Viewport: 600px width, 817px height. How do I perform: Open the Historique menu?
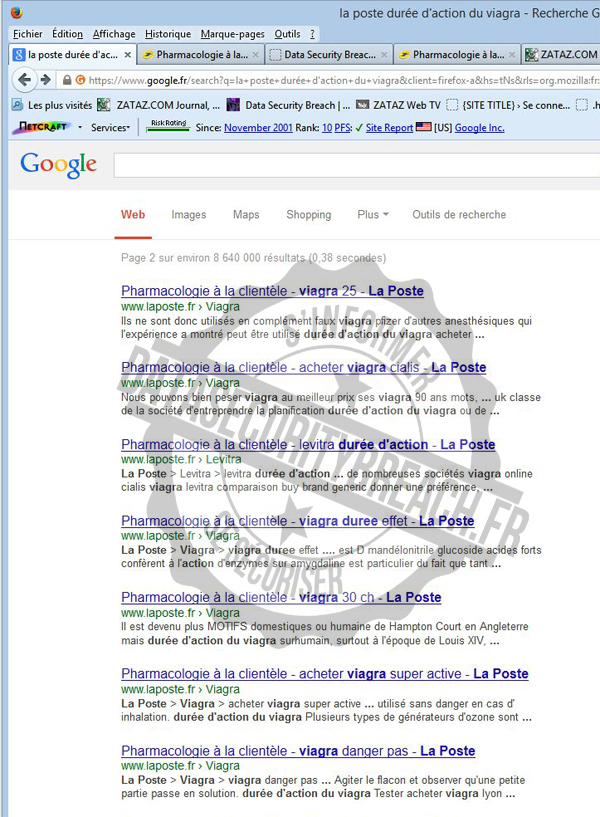click(x=168, y=34)
